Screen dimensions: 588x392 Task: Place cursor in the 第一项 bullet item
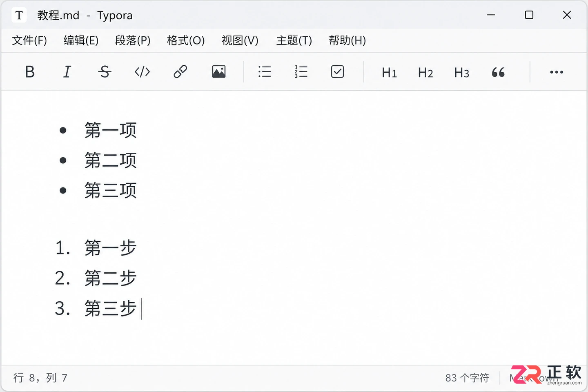110,130
